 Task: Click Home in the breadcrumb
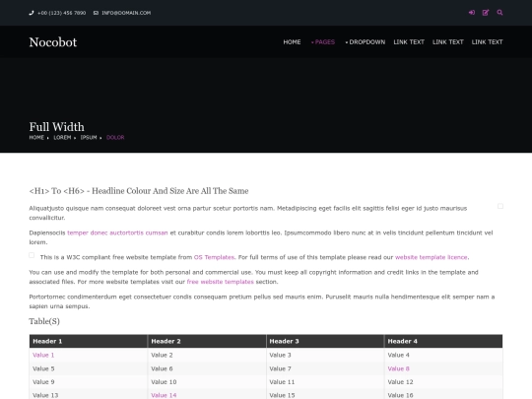coord(36,137)
